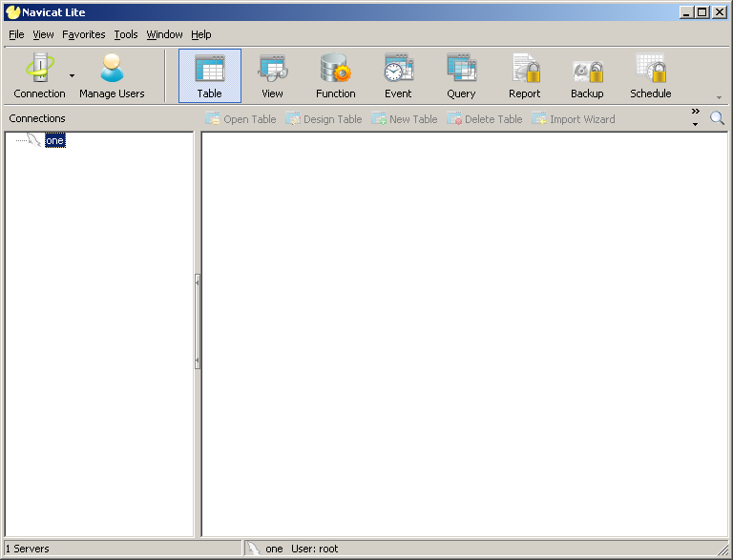
Task: Open the Query section
Action: coord(461,75)
